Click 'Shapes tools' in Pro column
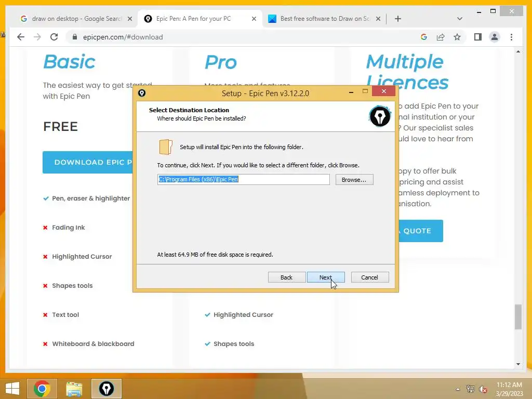Image resolution: width=532 pixels, height=399 pixels. click(234, 344)
